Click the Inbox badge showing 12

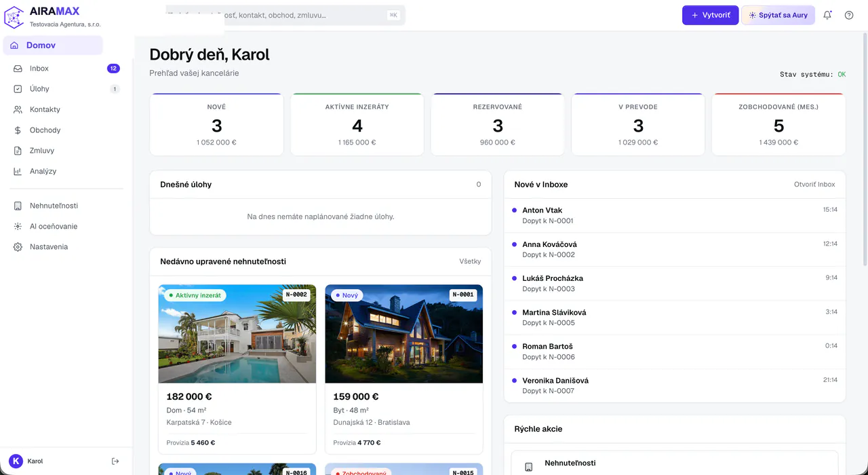pyautogui.click(x=113, y=69)
